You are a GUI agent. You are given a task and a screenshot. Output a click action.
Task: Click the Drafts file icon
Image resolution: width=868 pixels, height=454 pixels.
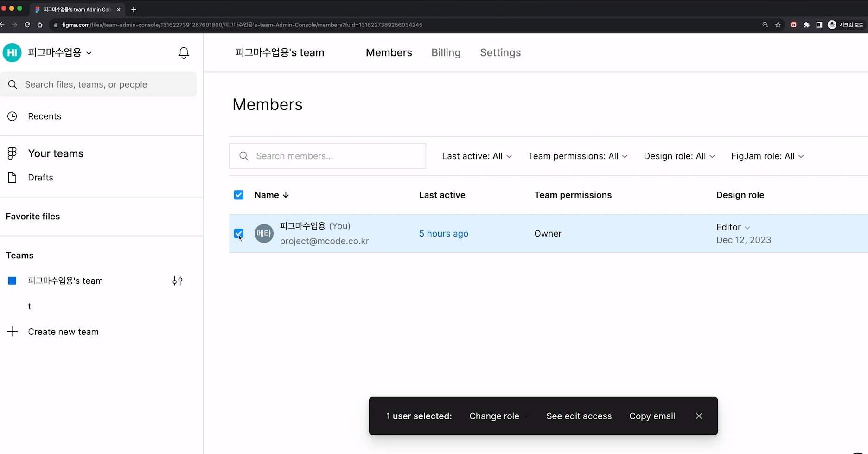pyautogui.click(x=13, y=178)
